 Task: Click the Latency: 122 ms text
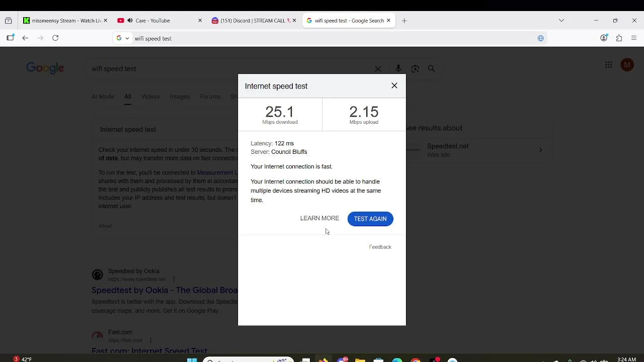pyautogui.click(x=272, y=143)
